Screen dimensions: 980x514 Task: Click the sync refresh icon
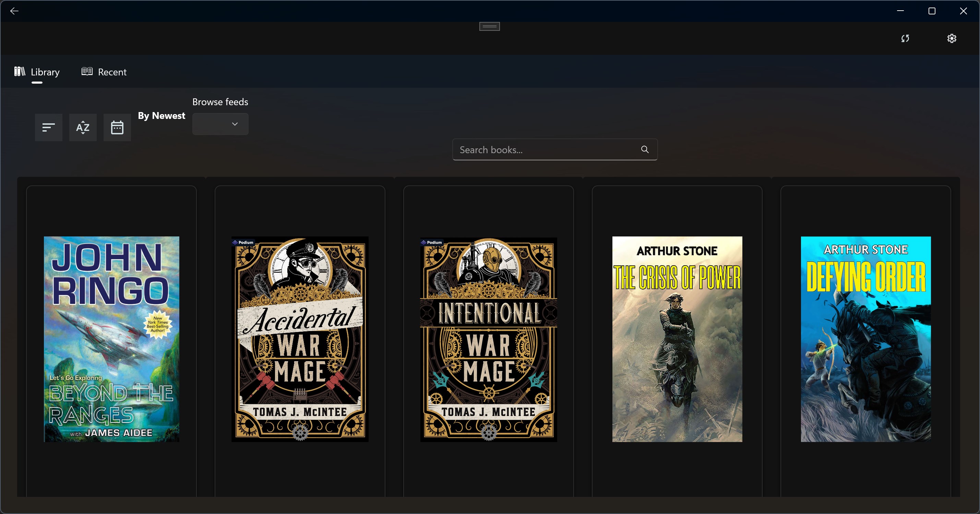tap(905, 38)
